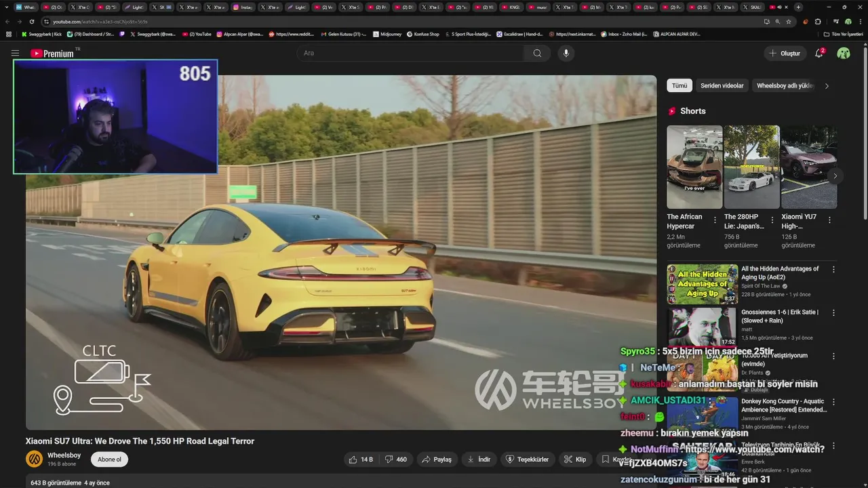Image resolution: width=868 pixels, height=488 pixels.
Task: Open a new browser tab
Action: coord(798,7)
